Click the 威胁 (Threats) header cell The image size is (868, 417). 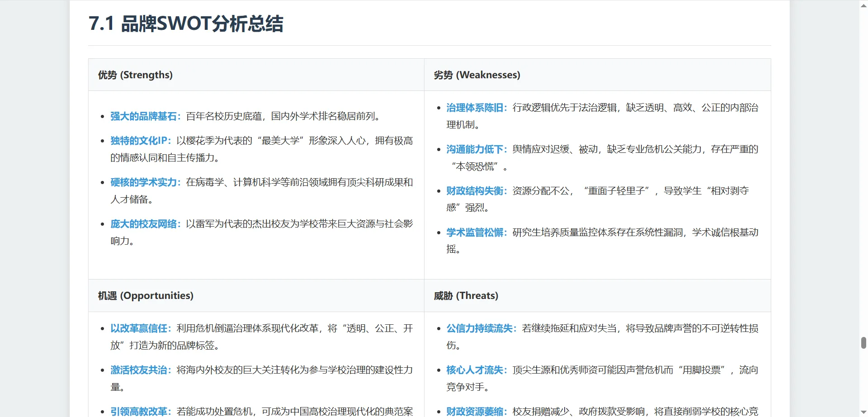point(466,296)
